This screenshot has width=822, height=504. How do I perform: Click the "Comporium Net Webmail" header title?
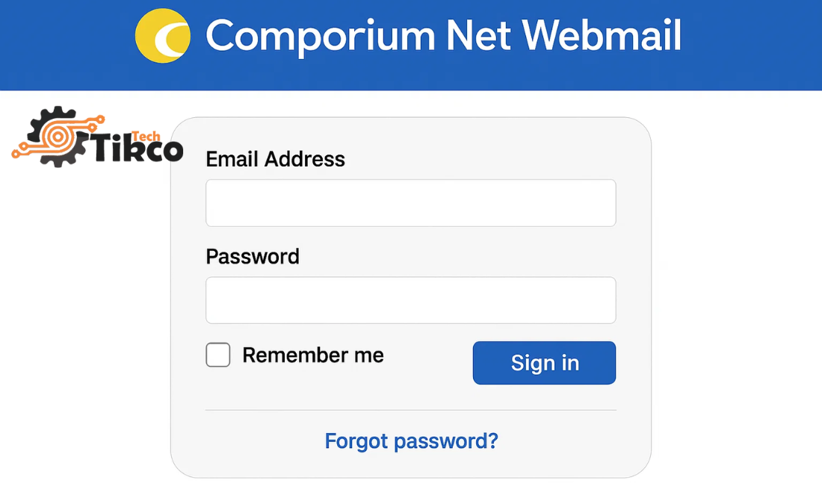[443, 36]
